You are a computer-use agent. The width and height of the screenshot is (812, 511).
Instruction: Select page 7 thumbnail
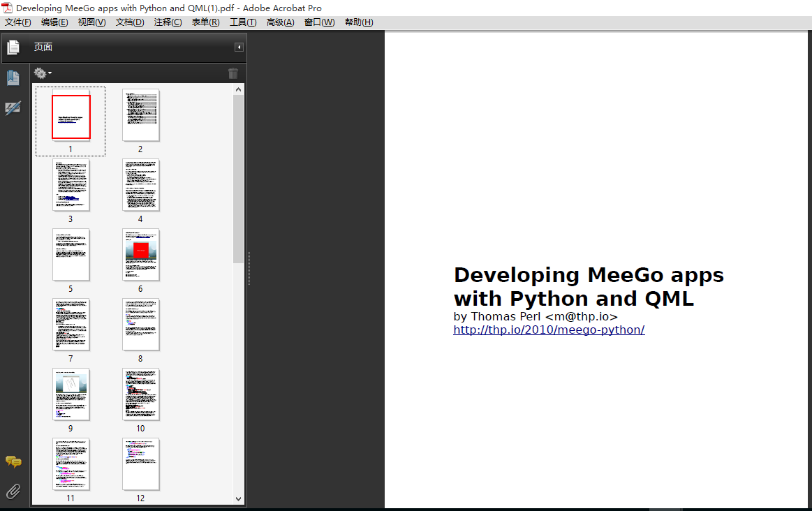(71, 324)
